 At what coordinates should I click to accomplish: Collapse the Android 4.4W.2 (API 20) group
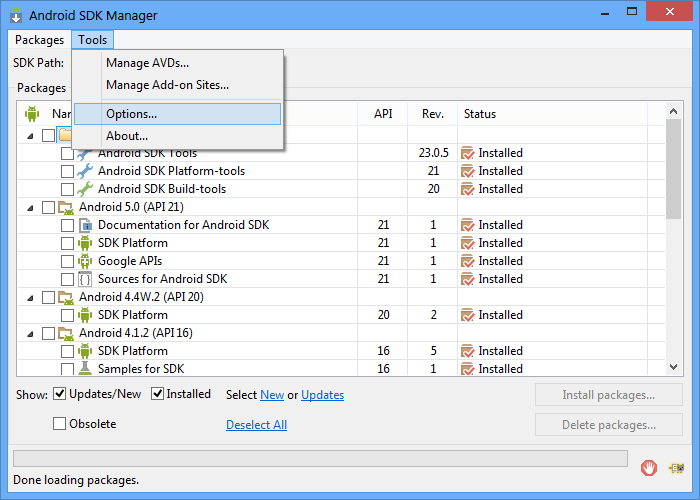(x=30, y=298)
